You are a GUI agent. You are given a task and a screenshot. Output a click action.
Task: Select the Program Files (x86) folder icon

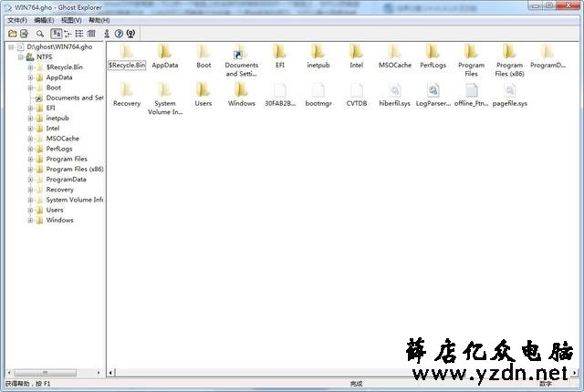(509, 52)
